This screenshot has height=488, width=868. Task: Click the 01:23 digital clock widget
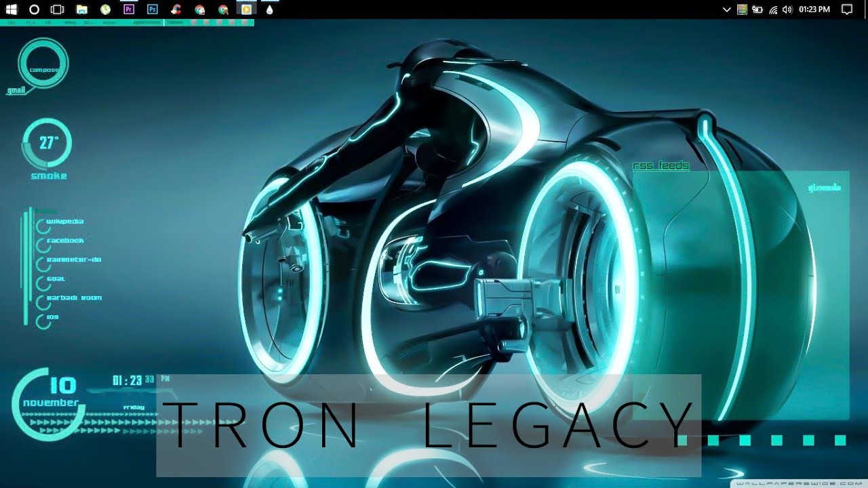(x=127, y=380)
